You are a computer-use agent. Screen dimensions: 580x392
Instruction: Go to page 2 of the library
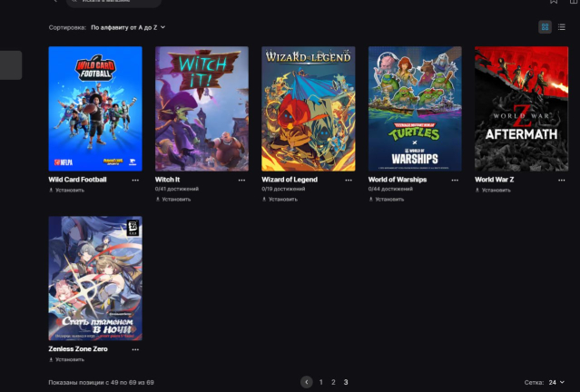tap(333, 383)
